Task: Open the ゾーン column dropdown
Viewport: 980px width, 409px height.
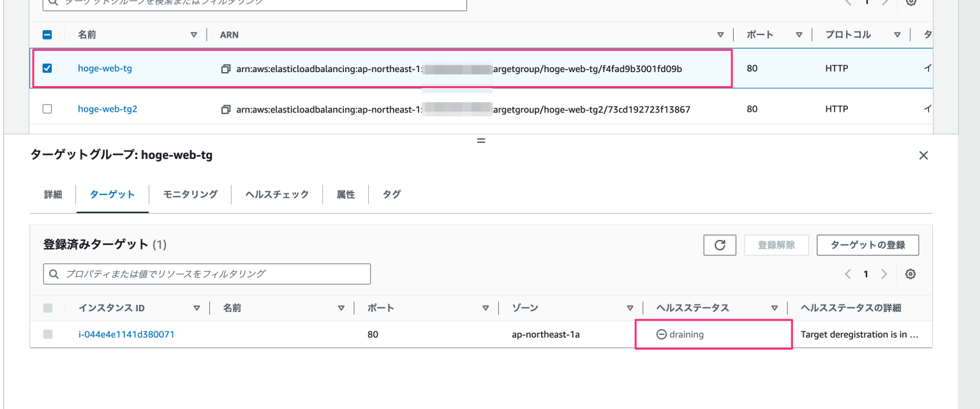Action: coord(630,308)
